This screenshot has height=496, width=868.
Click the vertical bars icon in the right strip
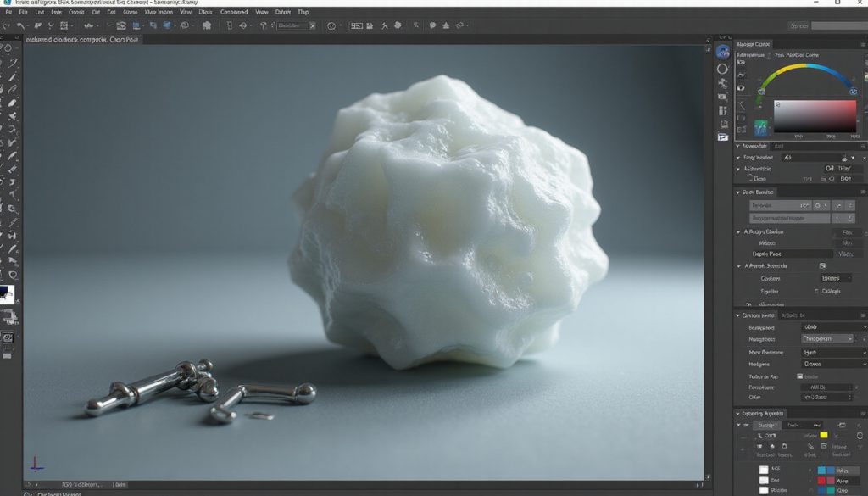[723, 111]
